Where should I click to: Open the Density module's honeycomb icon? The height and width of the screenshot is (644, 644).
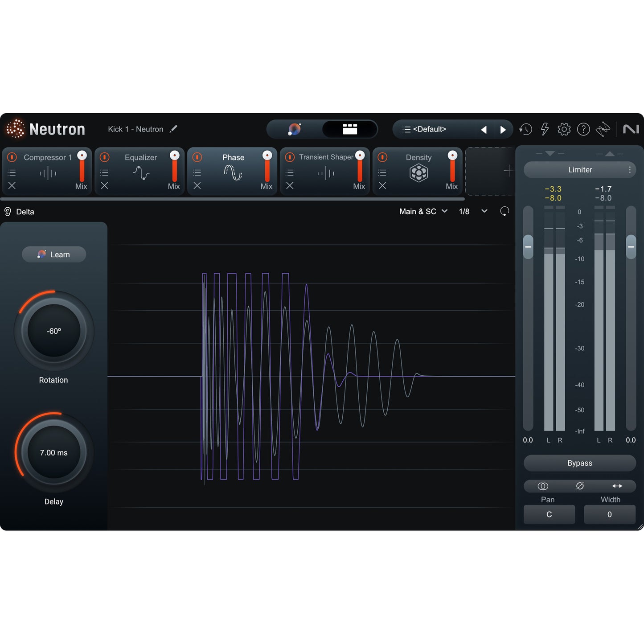click(x=418, y=172)
